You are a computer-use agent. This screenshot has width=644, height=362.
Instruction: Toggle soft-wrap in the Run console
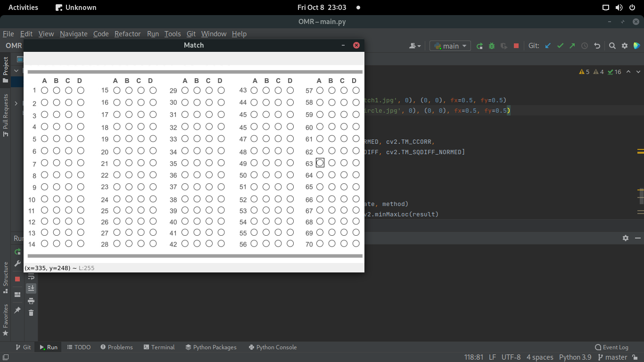tap(31, 277)
